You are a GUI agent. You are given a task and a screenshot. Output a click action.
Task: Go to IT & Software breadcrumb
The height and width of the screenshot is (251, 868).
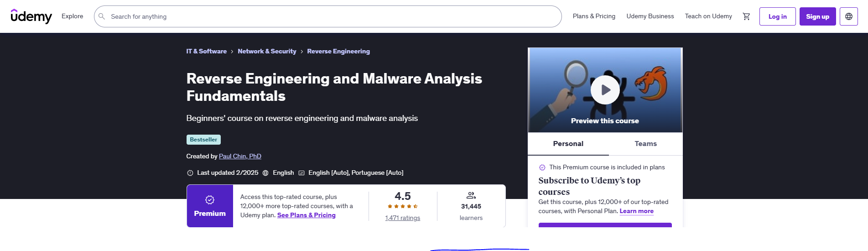tap(206, 51)
